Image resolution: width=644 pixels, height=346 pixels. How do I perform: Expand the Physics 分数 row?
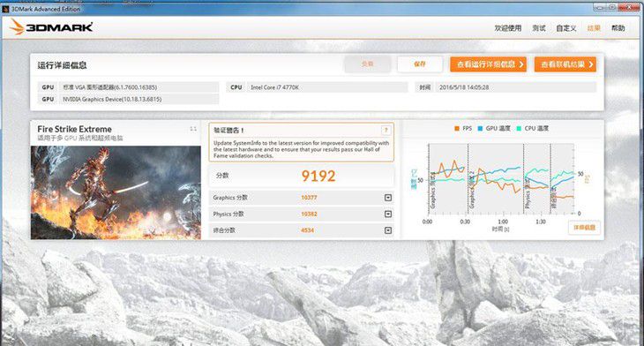tap(387, 214)
